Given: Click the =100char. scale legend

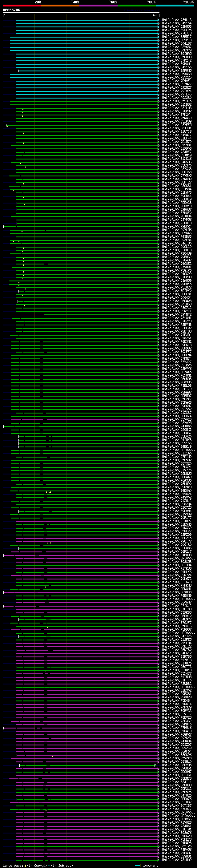Looking at the screenshot, I should coord(146,865).
